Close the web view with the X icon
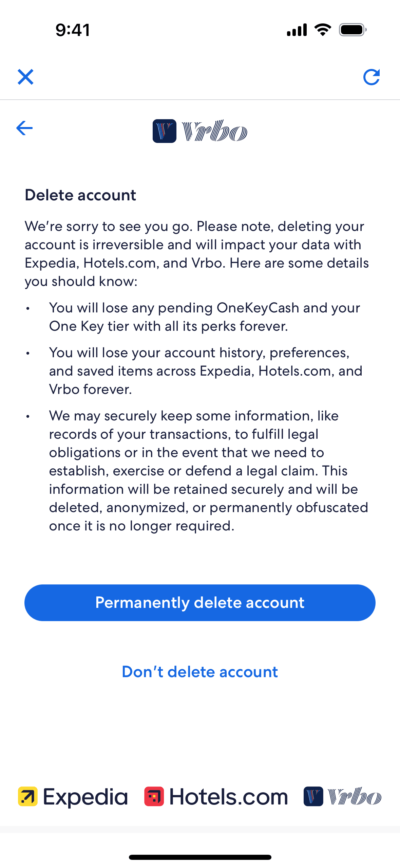Image resolution: width=400 pixels, height=868 pixels. 25,77
